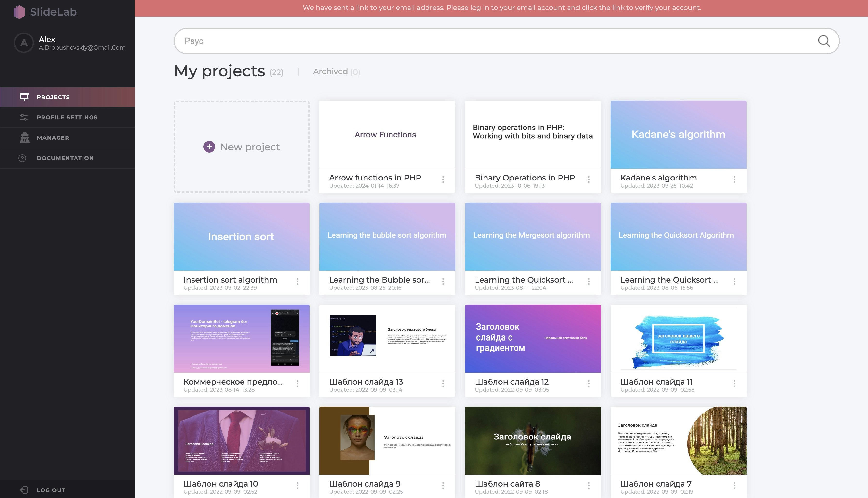Open the Learning the Bubble sort project title
Image resolution: width=868 pixels, height=498 pixels.
pos(379,280)
